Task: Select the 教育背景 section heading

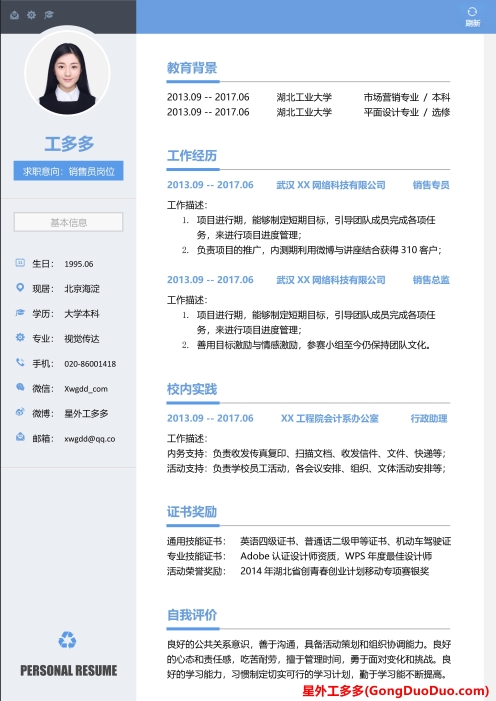Action: (192, 68)
